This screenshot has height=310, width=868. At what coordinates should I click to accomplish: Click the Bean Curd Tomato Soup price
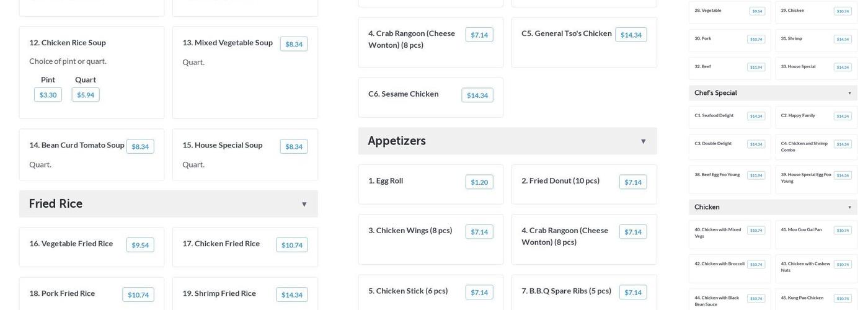140,146
